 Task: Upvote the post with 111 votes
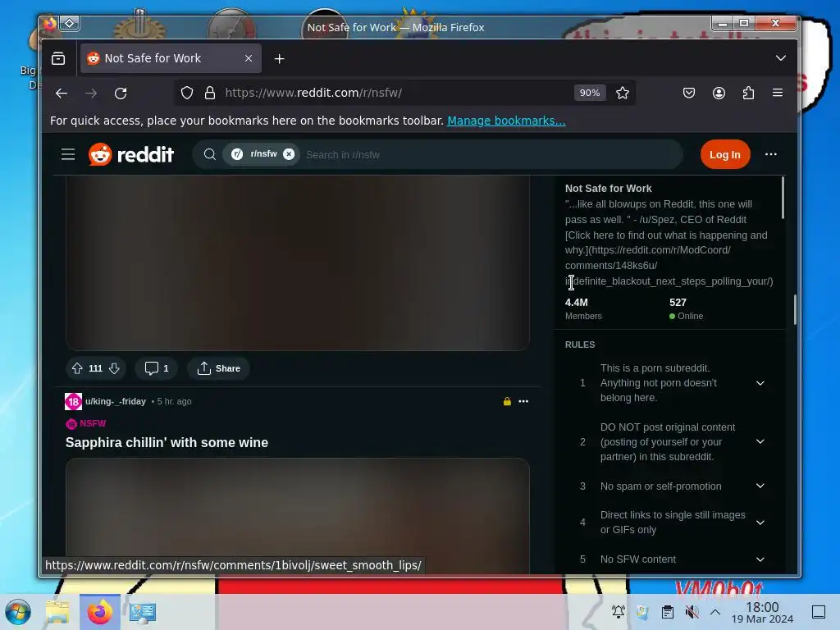click(x=77, y=368)
